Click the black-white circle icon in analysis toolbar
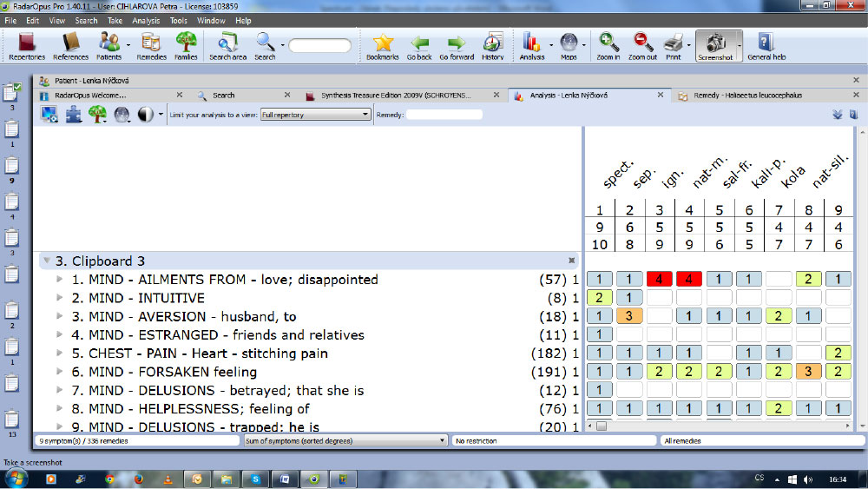The height and width of the screenshot is (489, 868). (145, 115)
